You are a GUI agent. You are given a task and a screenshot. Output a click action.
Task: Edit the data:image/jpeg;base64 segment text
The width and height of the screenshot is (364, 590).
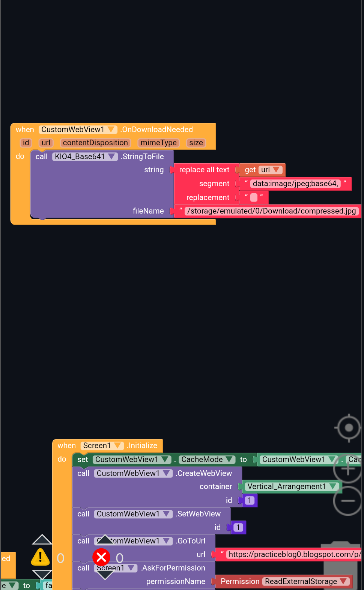tap(295, 184)
